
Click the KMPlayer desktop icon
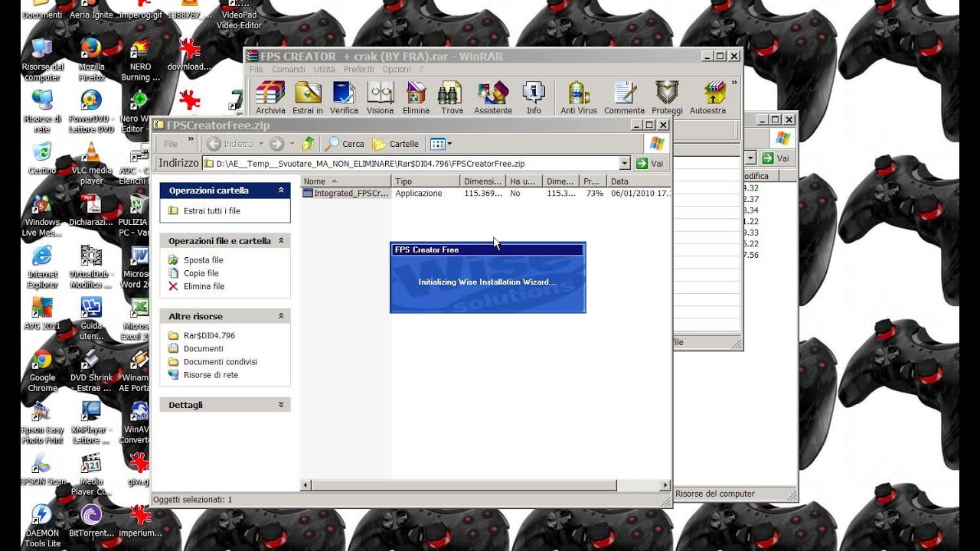coord(91,423)
